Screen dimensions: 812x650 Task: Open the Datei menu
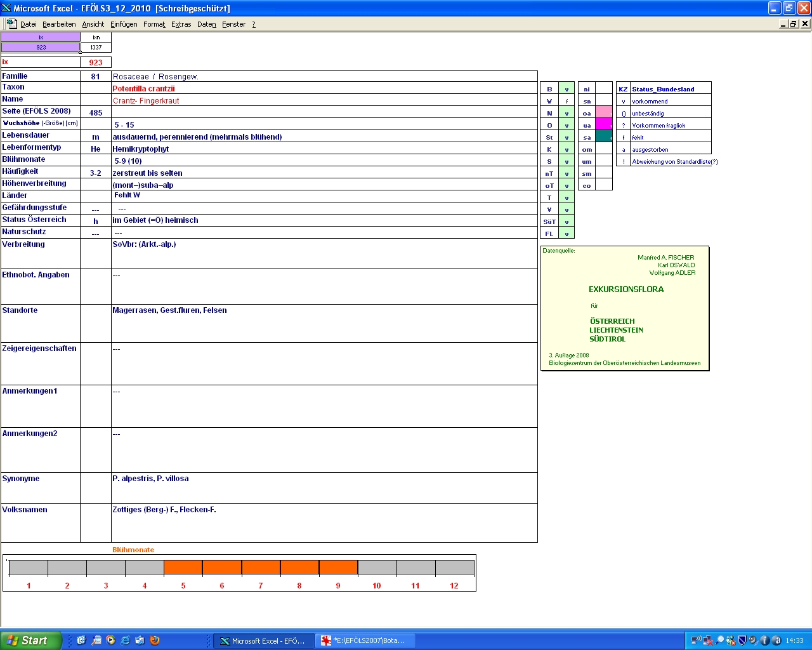[x=29, y=24]
